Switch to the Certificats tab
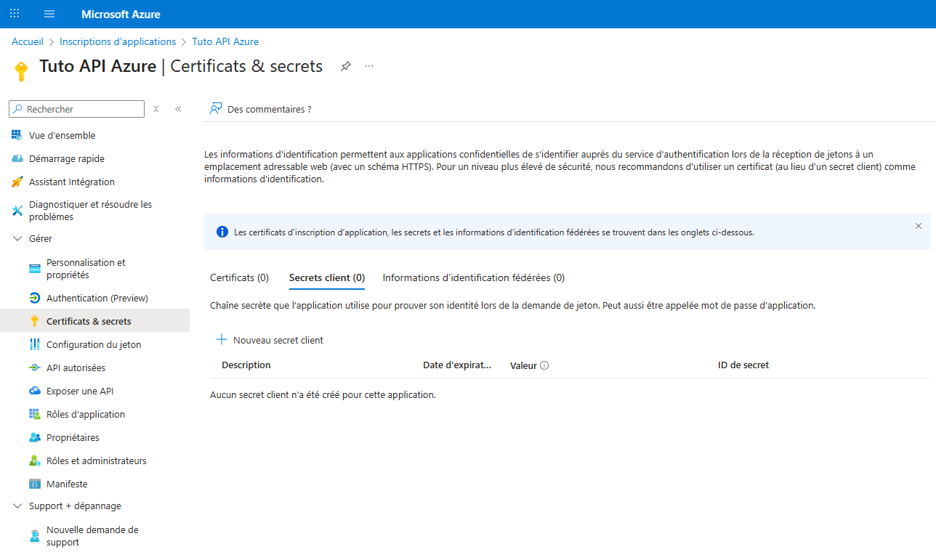 click(x=238, y=277)
